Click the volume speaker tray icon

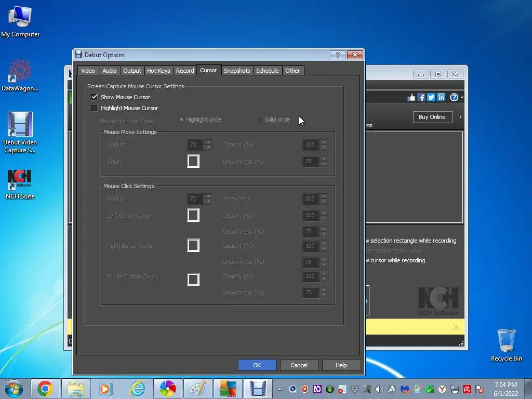(379, 389)
